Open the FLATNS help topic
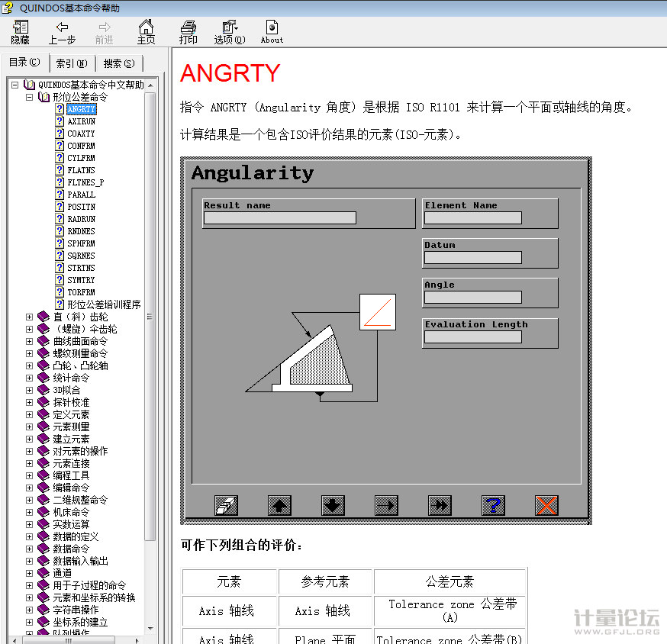The height and width of the screenshot is (644, 667). coord(81,170)
